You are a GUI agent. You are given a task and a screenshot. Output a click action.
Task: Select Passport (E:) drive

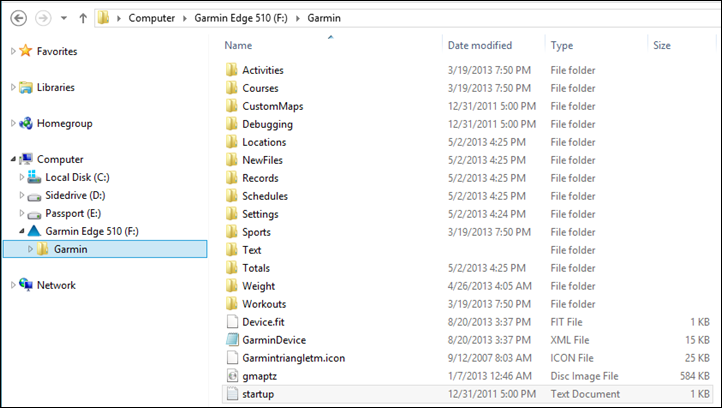(73, 213)
